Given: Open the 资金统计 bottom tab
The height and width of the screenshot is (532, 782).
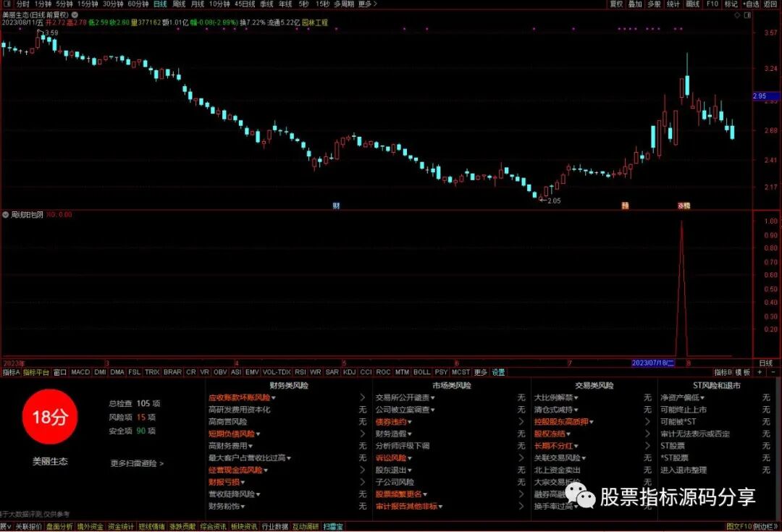Looking at the screenshot, I should pos(121,526).
